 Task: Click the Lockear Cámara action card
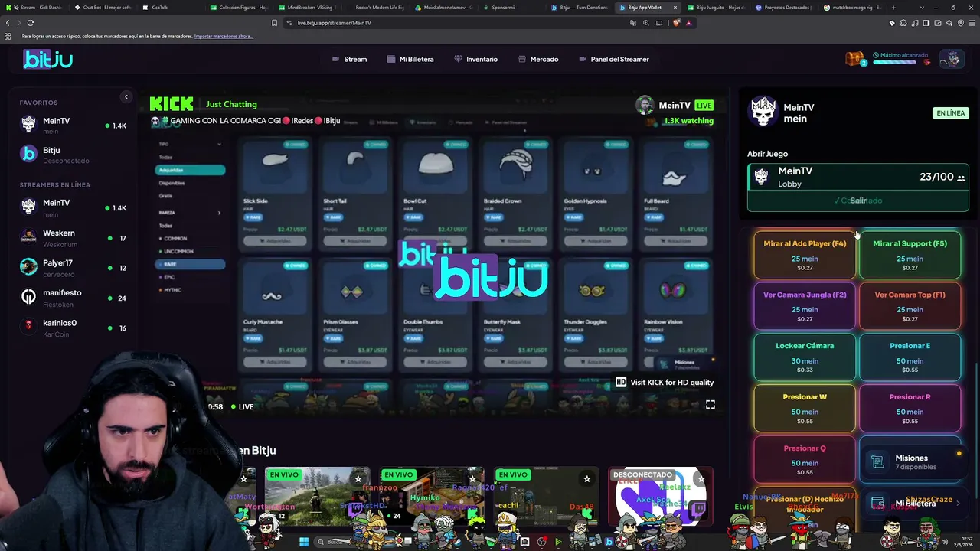[805, 357]
